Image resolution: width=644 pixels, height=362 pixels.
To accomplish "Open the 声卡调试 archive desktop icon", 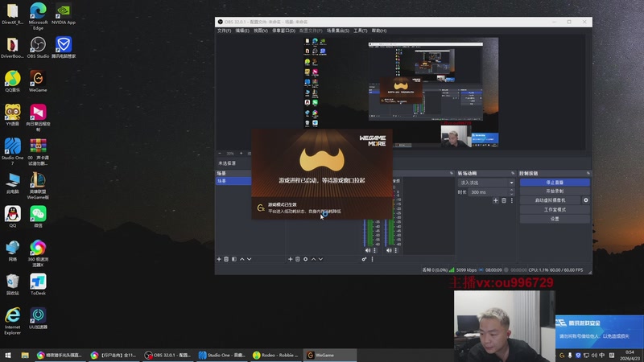I will [38, 151].
